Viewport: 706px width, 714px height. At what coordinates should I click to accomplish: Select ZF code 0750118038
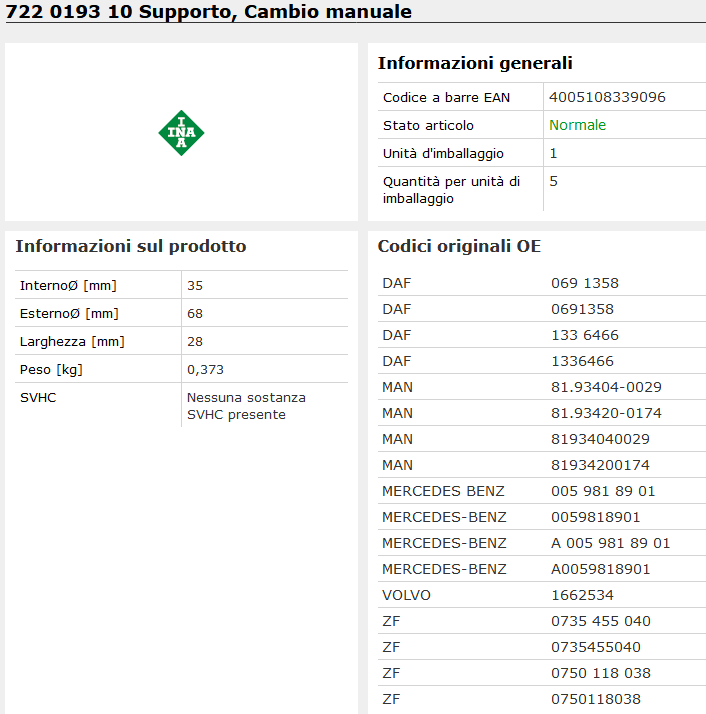596,699
